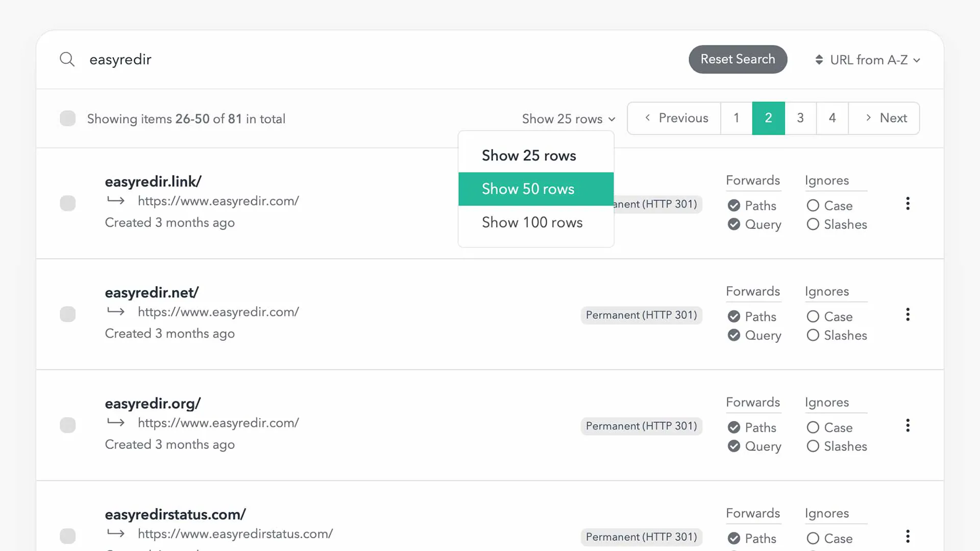Viewport: 980px width, 551px height.
Task: Open the easyredir.org/ row options menu
Action: pos(908,425)
